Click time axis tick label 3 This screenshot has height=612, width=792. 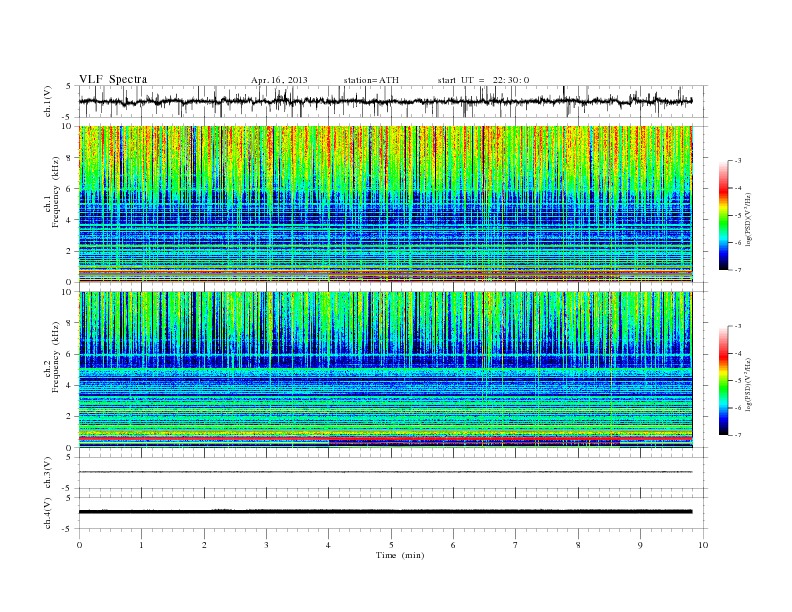266,545
